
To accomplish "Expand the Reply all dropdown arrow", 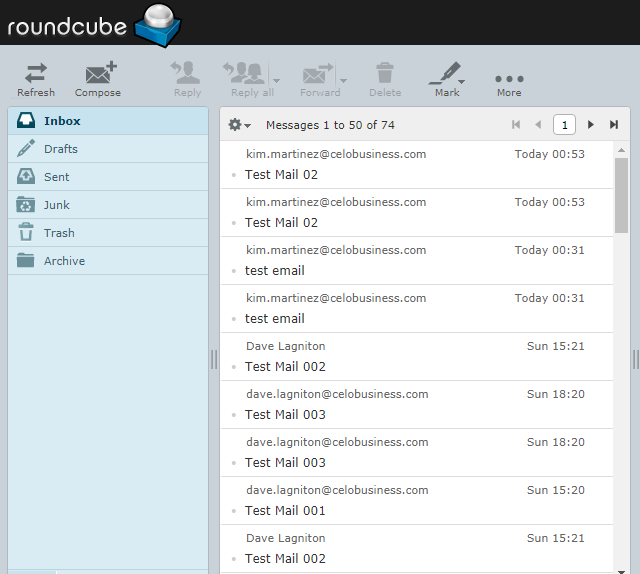I will (x=276, y=80).
